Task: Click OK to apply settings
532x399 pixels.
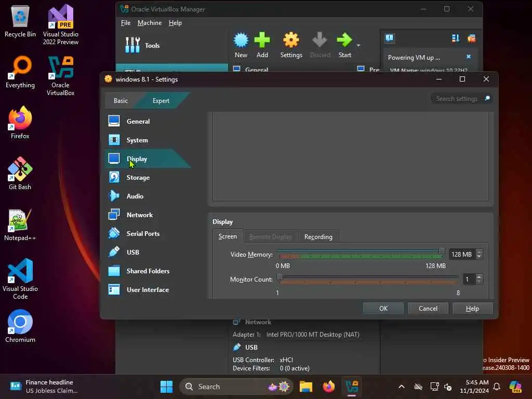Action: (x=383, y=308)
